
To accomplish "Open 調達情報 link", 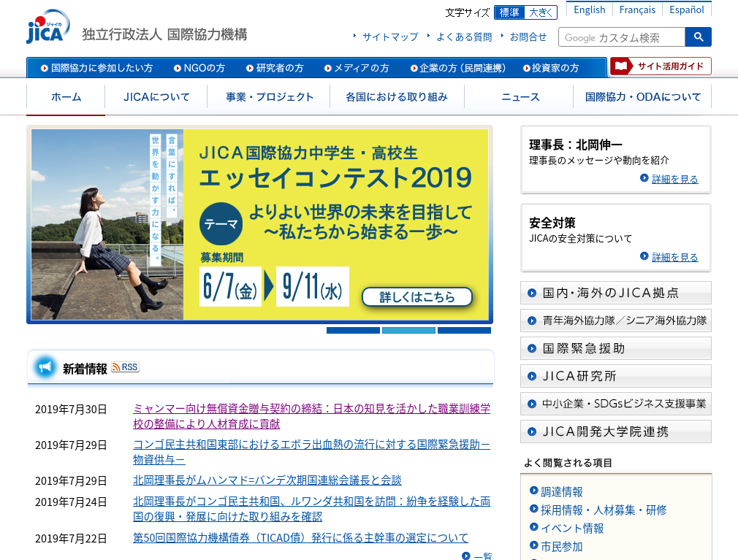I will point(561,492).
